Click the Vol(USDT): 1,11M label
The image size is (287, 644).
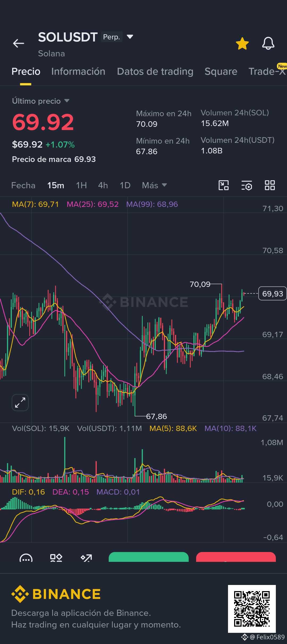click(109, 428)
